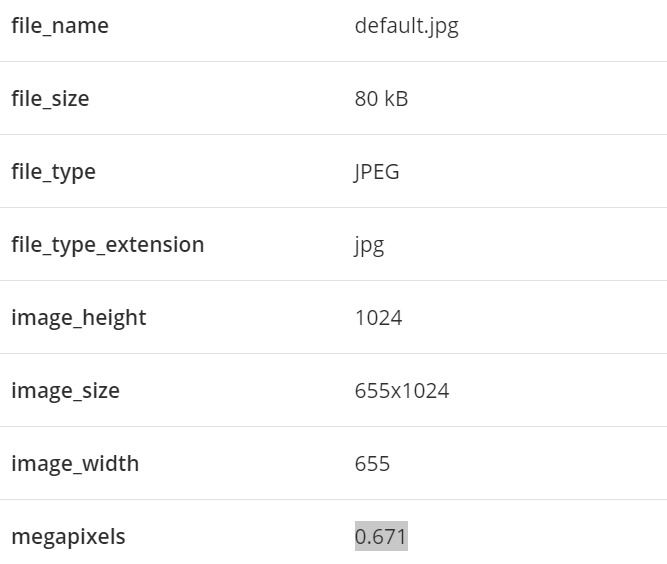Click the divider line below the image_height row
Image resolution: width=667 pixels, height=564 pixels.
tap(333, 354)
